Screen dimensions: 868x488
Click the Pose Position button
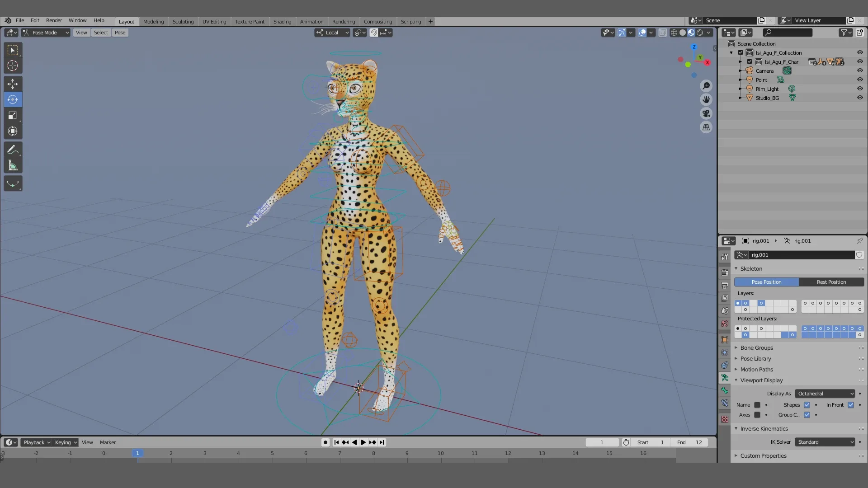click(766, 282)
